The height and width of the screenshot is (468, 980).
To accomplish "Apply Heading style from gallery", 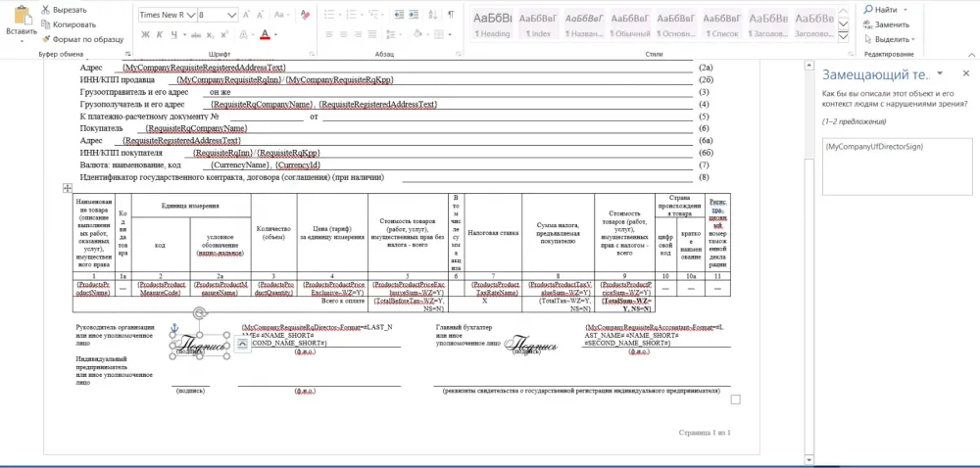I will [492, 24].
